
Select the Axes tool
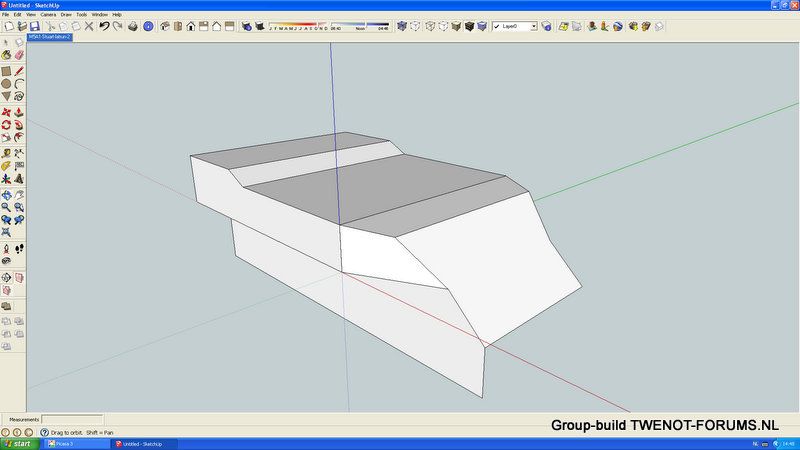coord(6,179)
